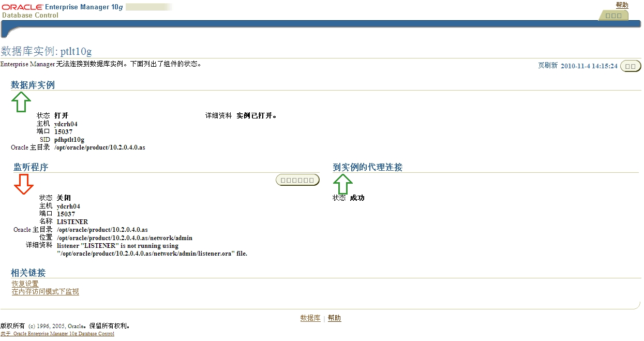Click the green up-arrow status icon under 数据库实例
644x341 pixels.
pyautogui.click(x=21, y=101)
